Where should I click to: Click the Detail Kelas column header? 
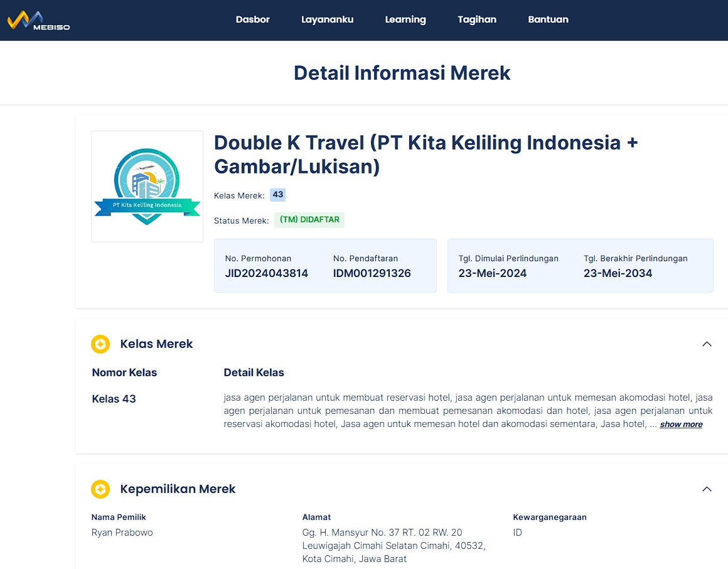coord(254,372)
